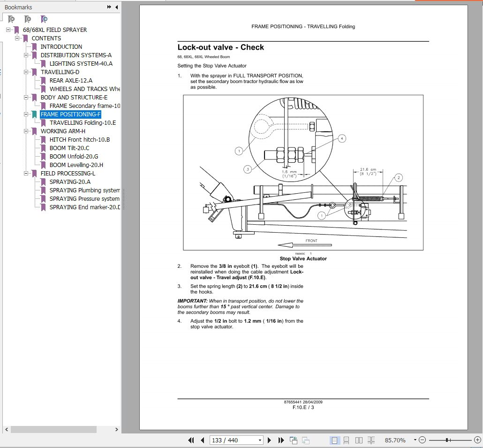The image size is (483, 448).
Task: Select the BODY AND STRUCTURE-E bookmark label
Action: tap(74, 98)
